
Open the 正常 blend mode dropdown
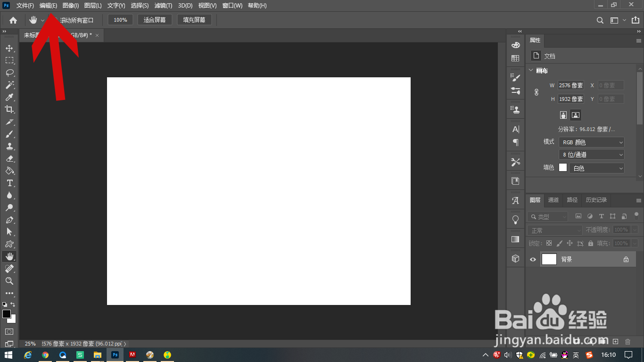pyautogui.click(x=555, y=230)
